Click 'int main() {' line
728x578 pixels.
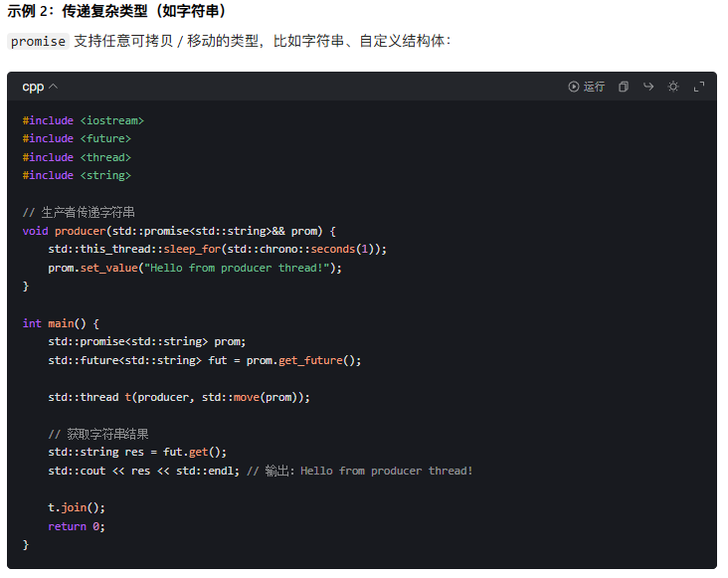pos(61,323)
